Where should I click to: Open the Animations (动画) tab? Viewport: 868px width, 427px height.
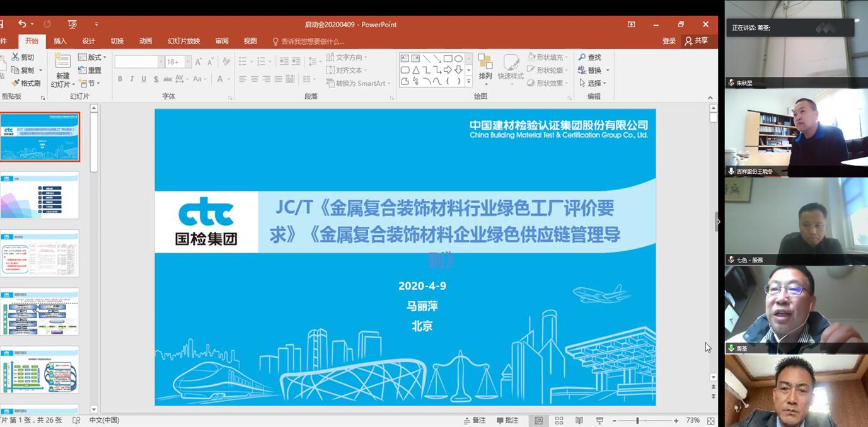pyautogui.click(x=146, y=41)
